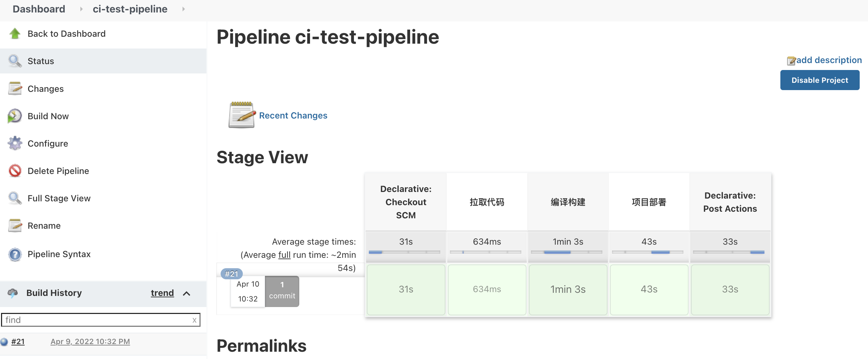868x359 pixels.
Task: Click the 编译构建 stage cell for build #21
Action: pyautogui.click(x=568, y=290)
